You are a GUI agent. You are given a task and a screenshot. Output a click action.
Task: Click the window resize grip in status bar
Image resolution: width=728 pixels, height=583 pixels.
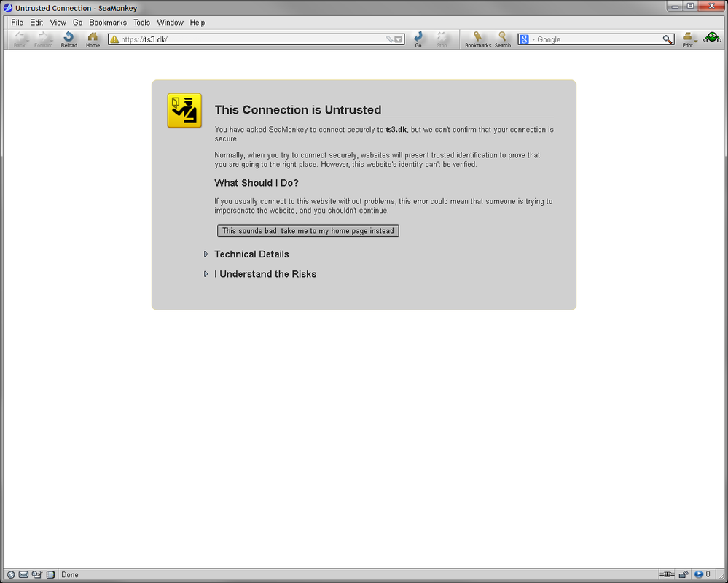click(x=722, y=576)
